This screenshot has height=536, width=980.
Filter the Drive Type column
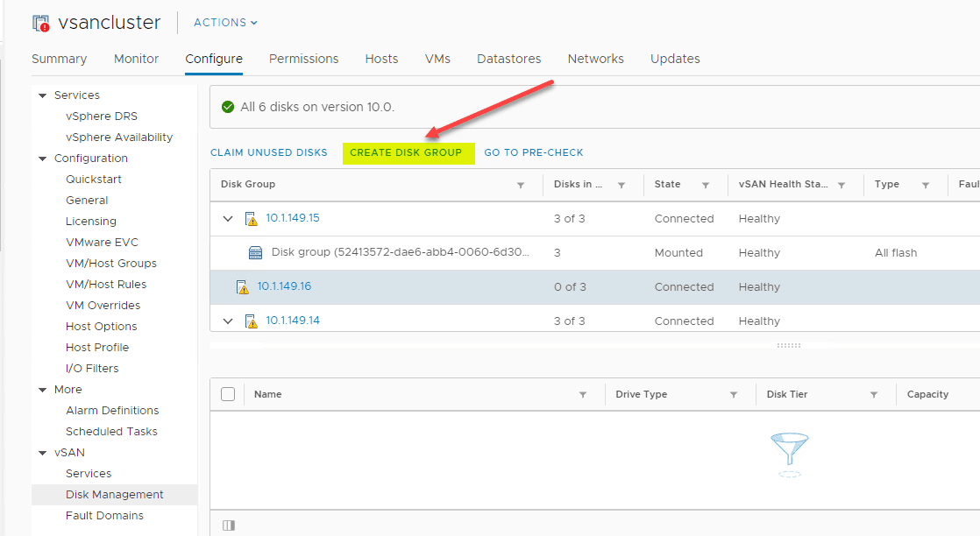(733, 395)
